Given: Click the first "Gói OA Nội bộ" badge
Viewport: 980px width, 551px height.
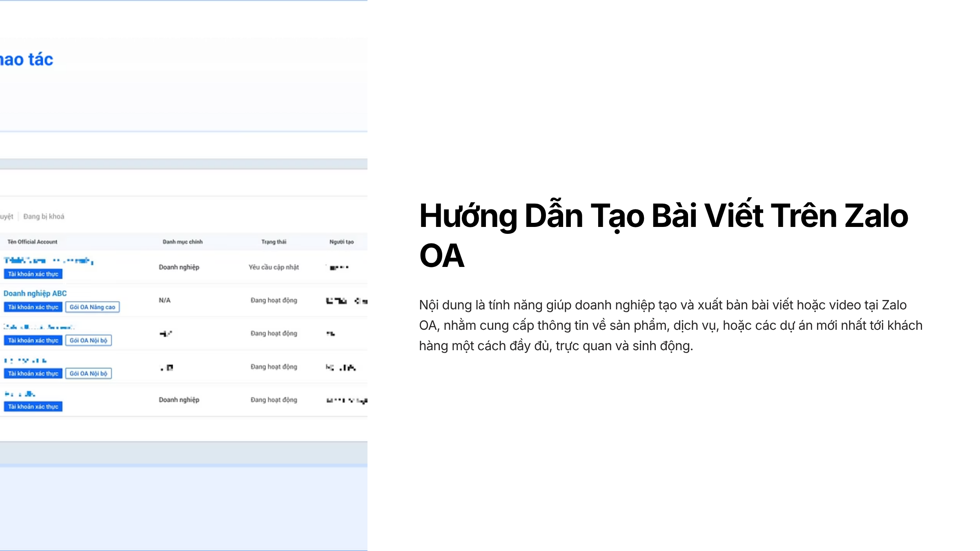Looking at the screenshot, I should [88, 340].
